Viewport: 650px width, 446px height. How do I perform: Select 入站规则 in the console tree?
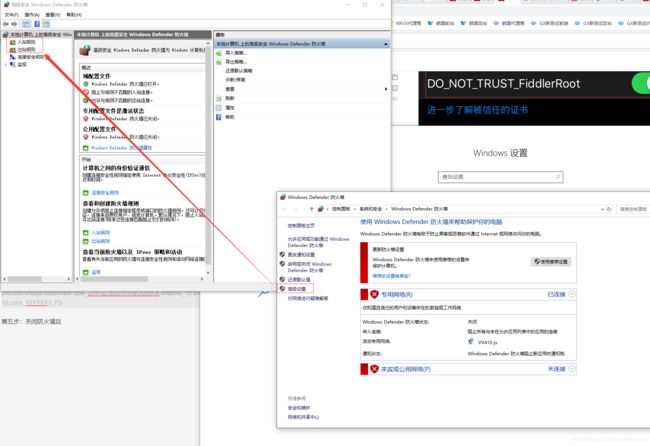pyautogui.click(x=27, y=42)
